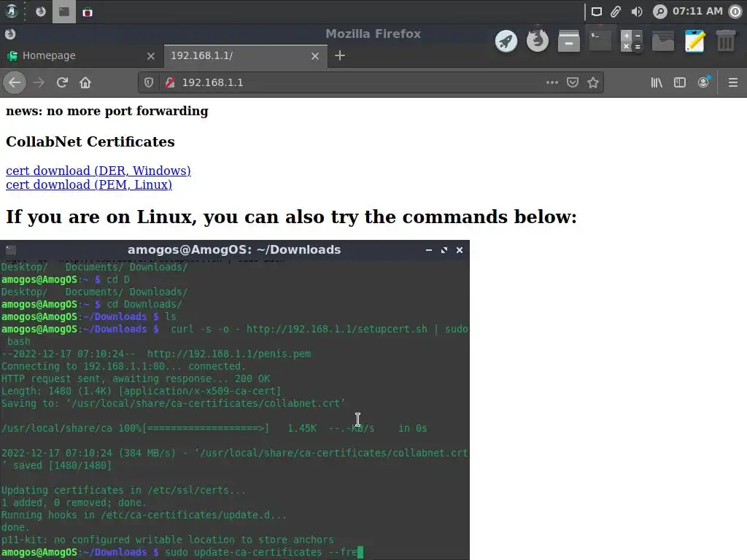
Task: Open the calculator dock icon
Action: (x=632, y=41)
